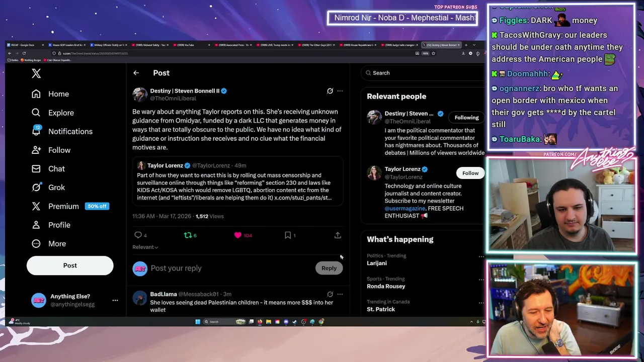Expand system tray overflow chevron in taskbar
Image resolution: width=644 pixels, height=362 pixels.
[x=471, y=322]
